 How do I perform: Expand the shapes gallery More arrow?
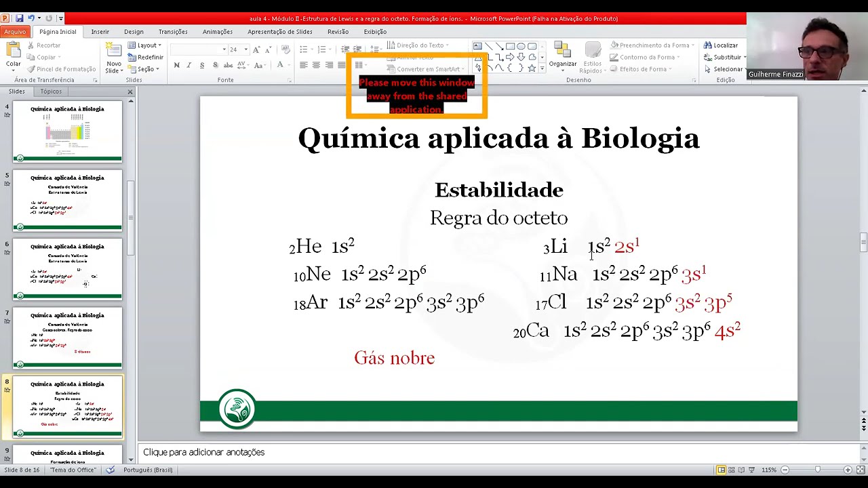tap(542, 69)
